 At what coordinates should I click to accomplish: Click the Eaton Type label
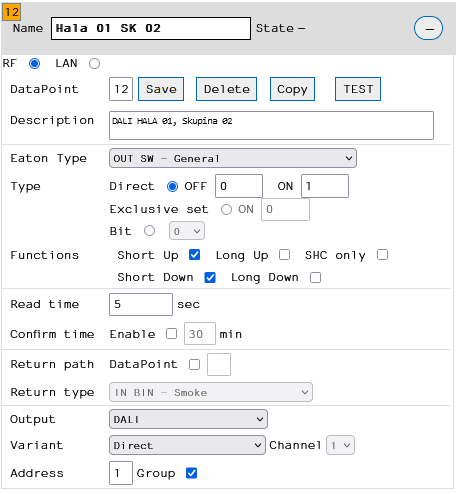(49, 158)
